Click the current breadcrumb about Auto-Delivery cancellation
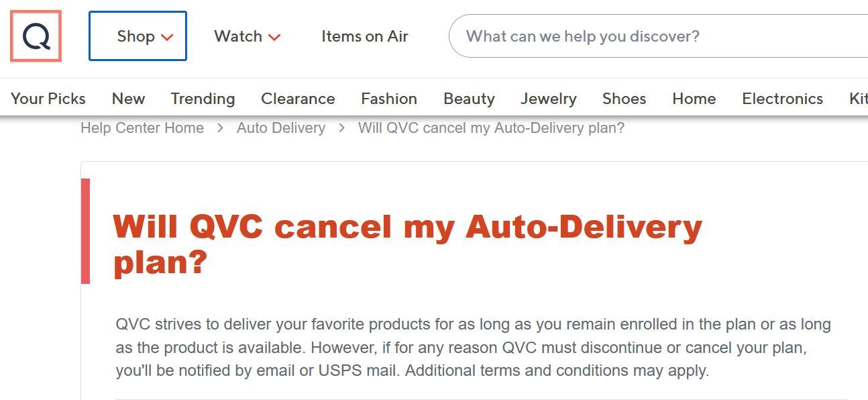Viewport: 868px width, 400px height. click(490, 128)
